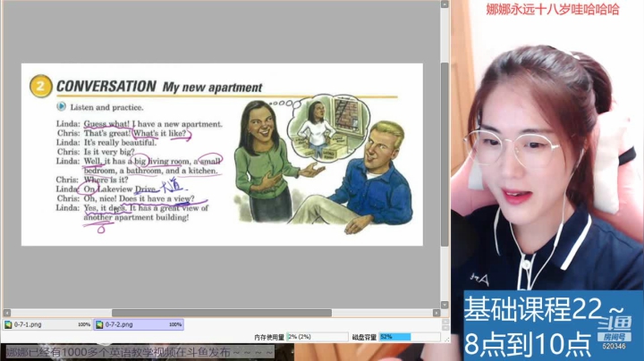The width and height of the screenshot is (644, 361).
Task: Click the text another apartment building!
Action: pyautogui.click(x=136, y=217)
